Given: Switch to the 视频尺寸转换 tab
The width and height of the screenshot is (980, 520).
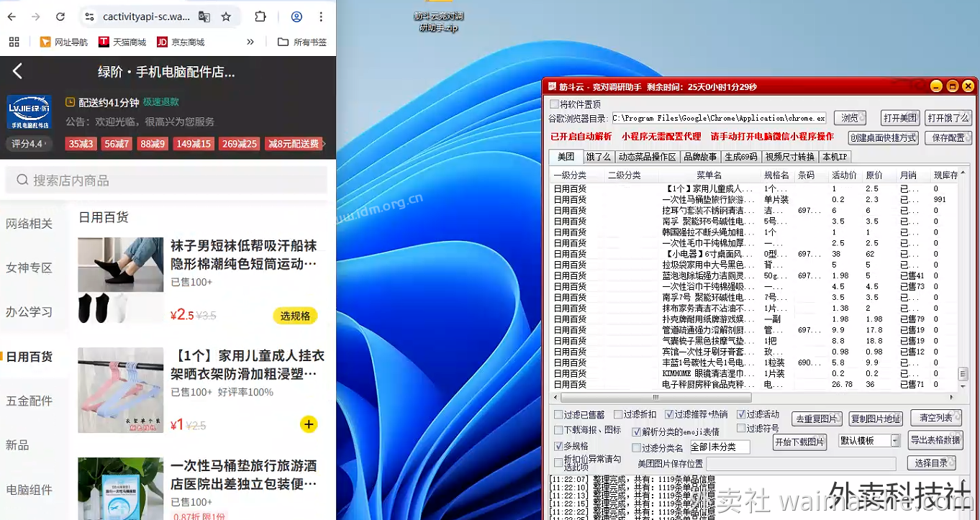Looking at the screenshot, I should click(789, 157).
